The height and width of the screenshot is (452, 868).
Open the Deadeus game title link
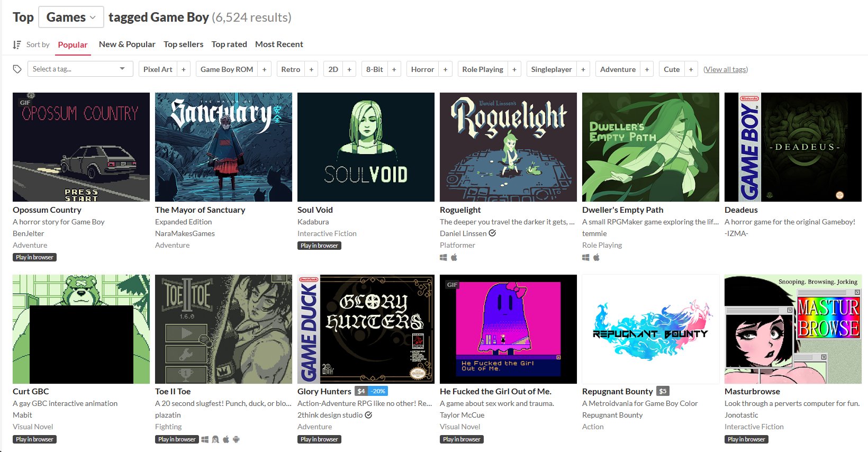click(x=741, y=210)
